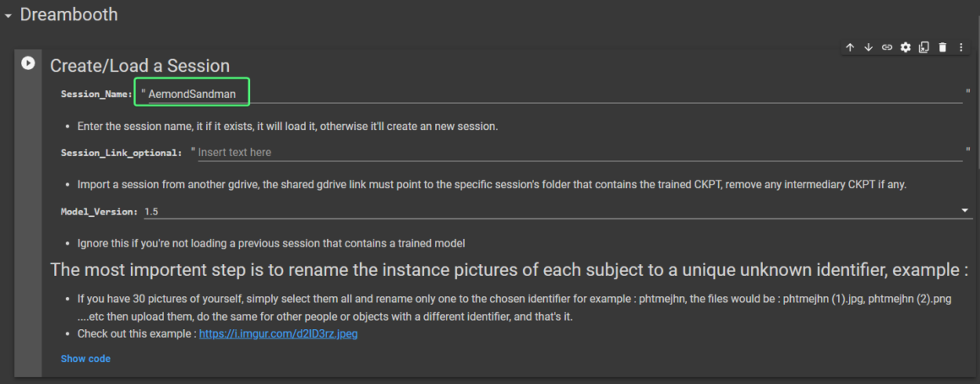980x384 pixels.
Task: Click the Dreambooth section title
Action: pyautogui.click(x=69, y=14)
